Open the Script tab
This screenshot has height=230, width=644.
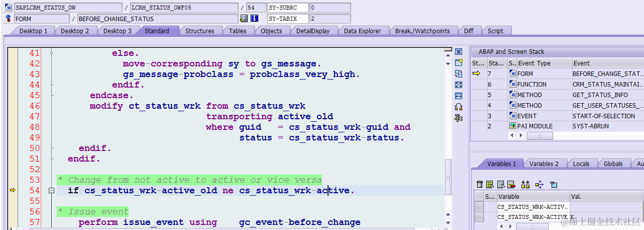pos(495,31)
